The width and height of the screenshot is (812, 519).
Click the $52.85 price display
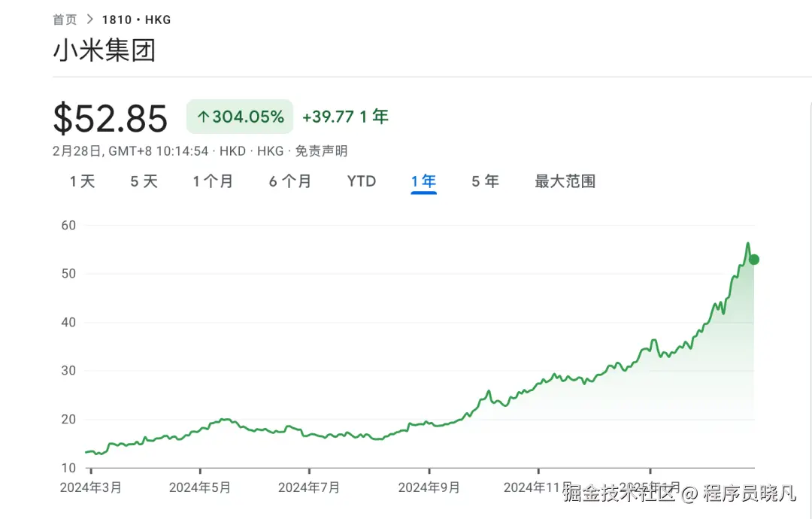click(x=111, y=118)
